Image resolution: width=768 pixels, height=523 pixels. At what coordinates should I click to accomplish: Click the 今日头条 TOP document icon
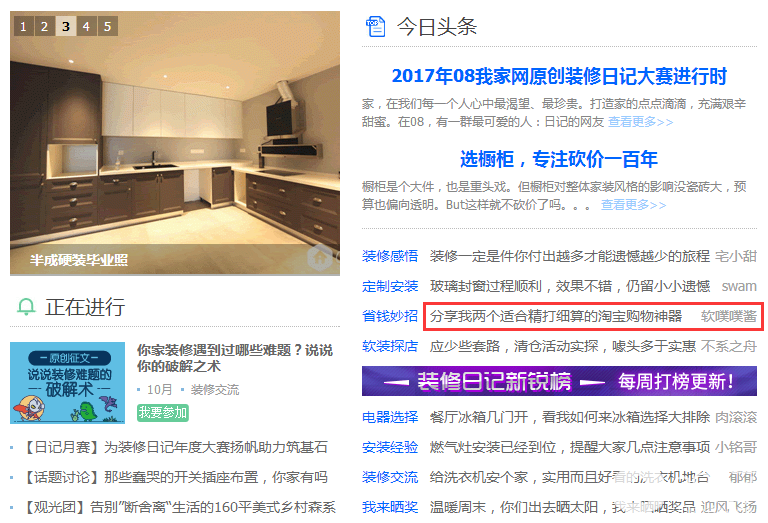click(376, 26)
